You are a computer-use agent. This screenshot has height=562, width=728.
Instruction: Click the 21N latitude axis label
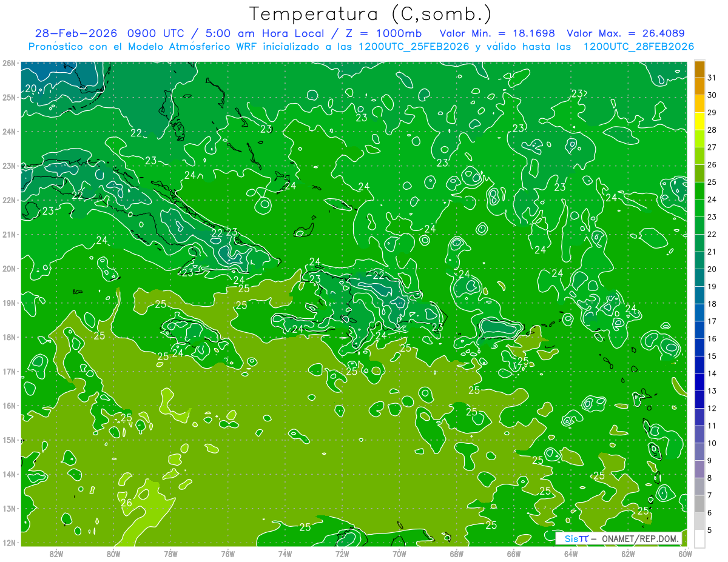8,235
